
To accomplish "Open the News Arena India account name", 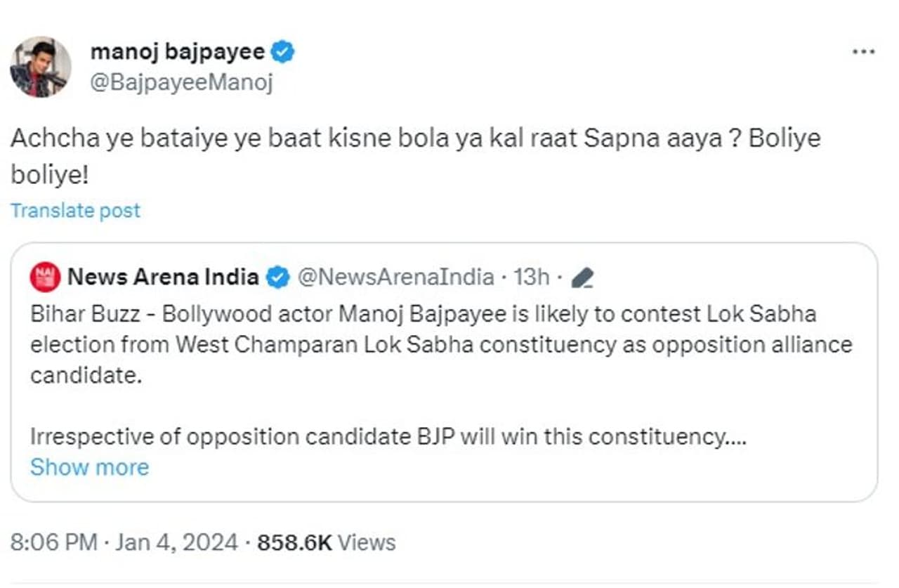I will coord(163,277).
